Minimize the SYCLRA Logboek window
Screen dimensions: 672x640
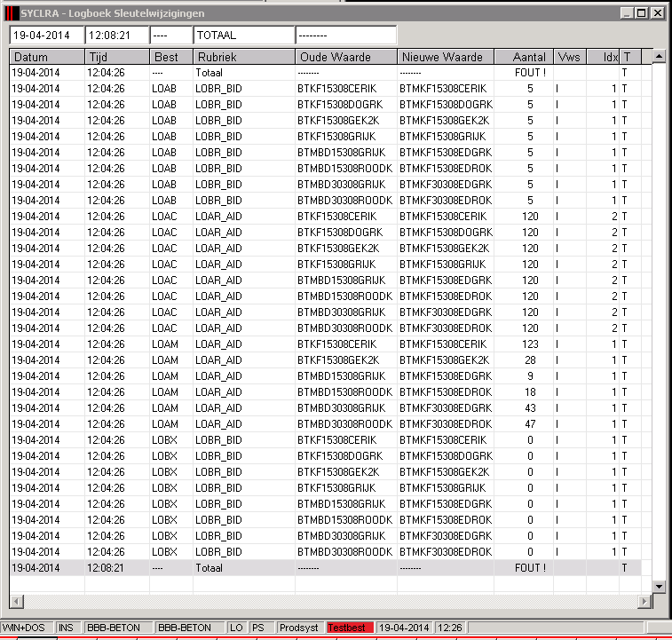coord(627,13)
